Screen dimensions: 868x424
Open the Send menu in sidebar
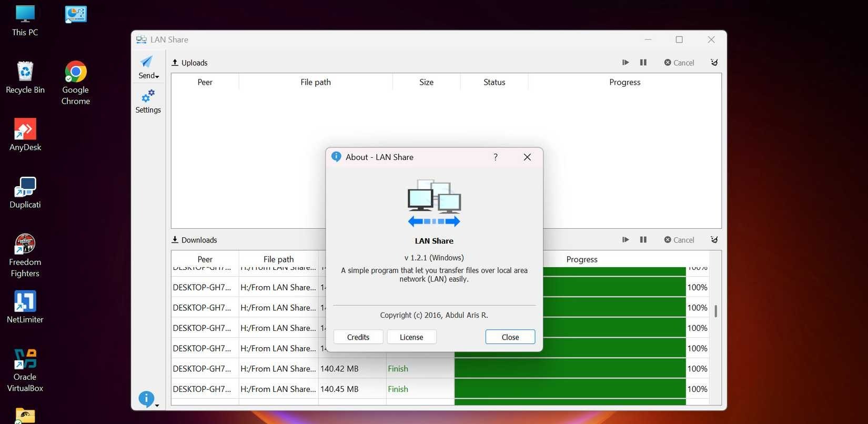click(148, 67)
